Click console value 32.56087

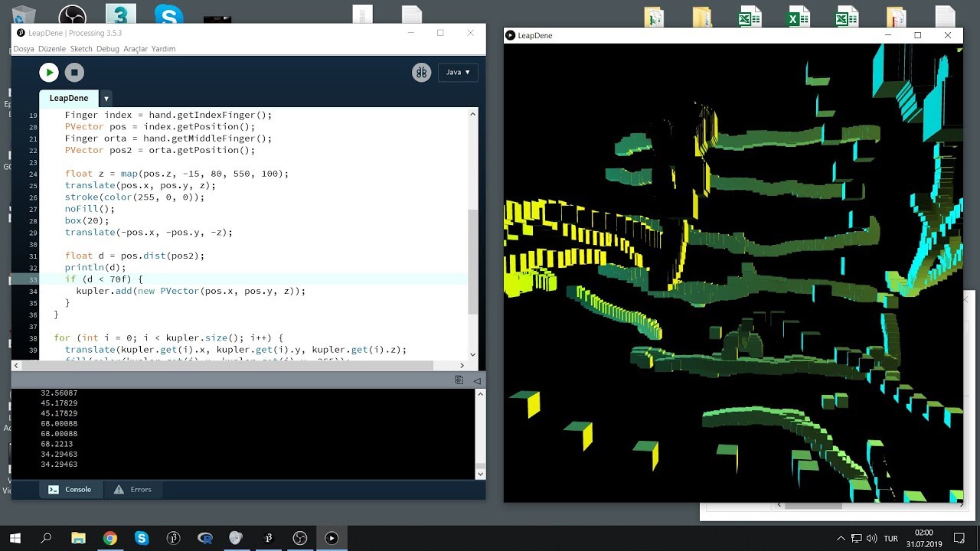coord(59,393)
